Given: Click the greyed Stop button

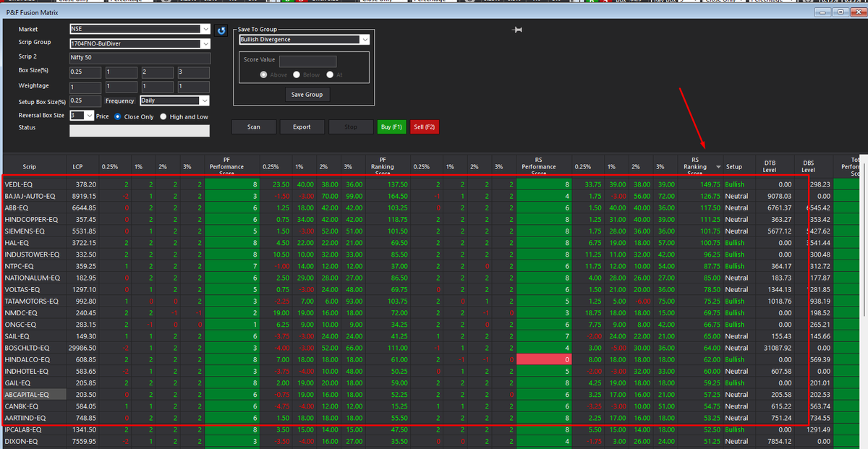Looking at the screenshot, I should click(350, 127).
